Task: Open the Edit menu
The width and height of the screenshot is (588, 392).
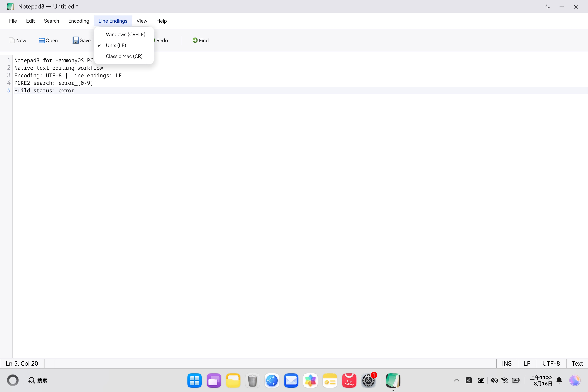Action: [31, 21]
